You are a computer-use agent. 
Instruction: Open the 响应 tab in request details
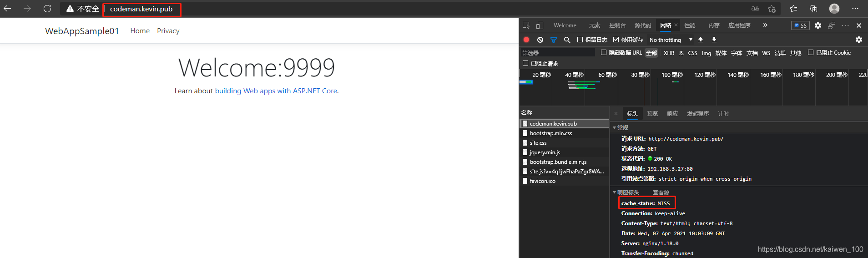point(672,114)
